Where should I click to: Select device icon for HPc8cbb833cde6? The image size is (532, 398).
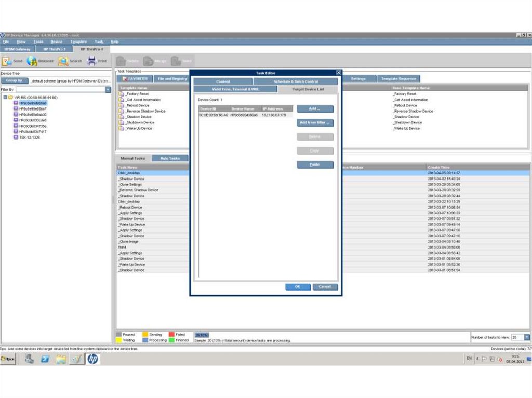16,120
